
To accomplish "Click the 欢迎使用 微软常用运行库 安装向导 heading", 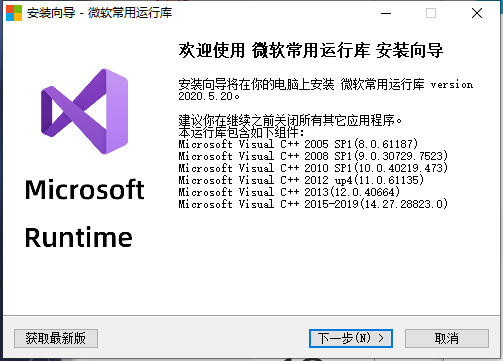I will 311,50.
